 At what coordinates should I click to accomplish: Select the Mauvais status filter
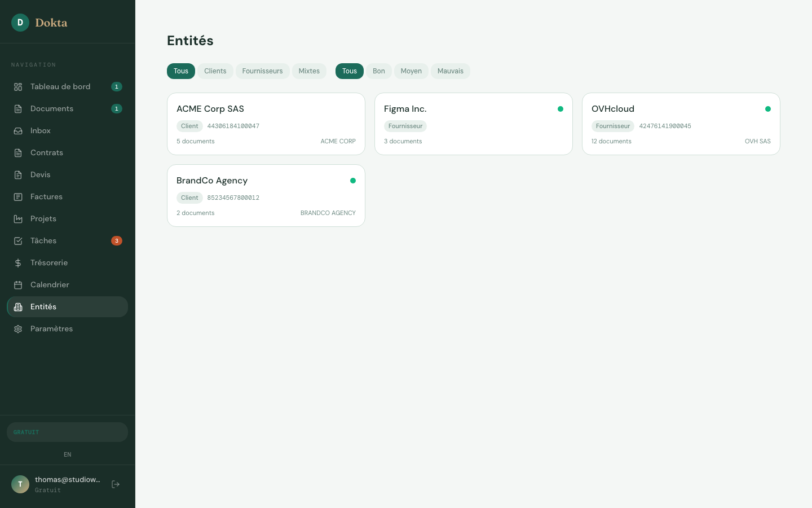pos(450,71)
